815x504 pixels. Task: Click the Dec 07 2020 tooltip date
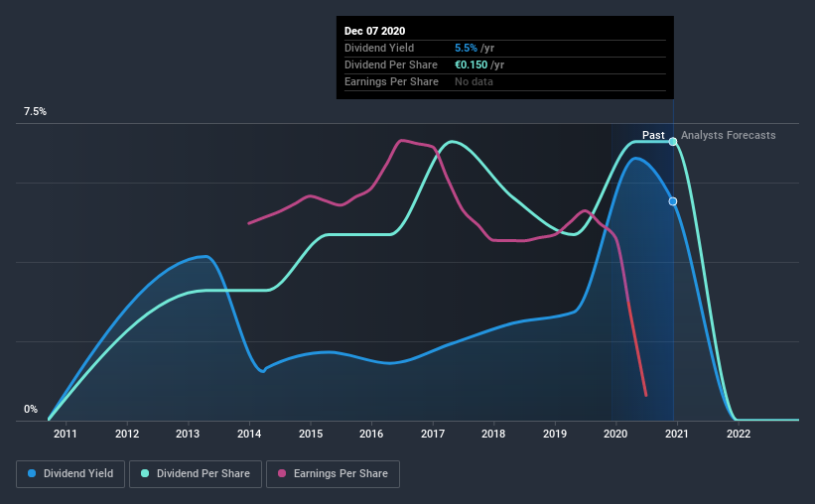coord(375,31)
